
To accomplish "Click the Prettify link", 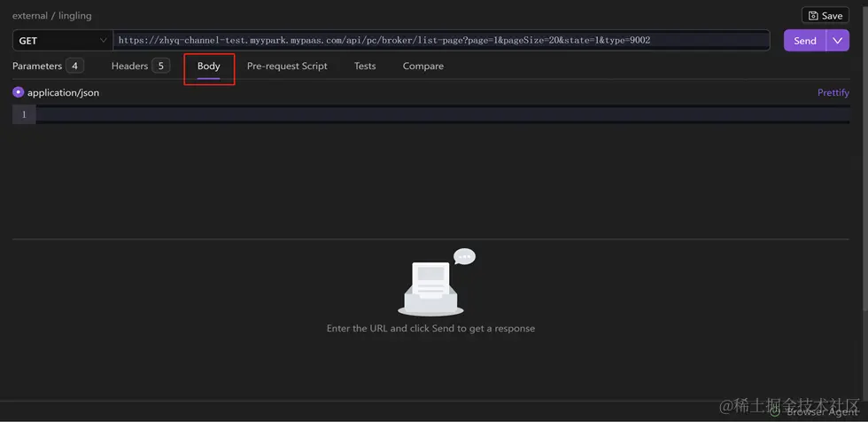I will coord(833,92).
